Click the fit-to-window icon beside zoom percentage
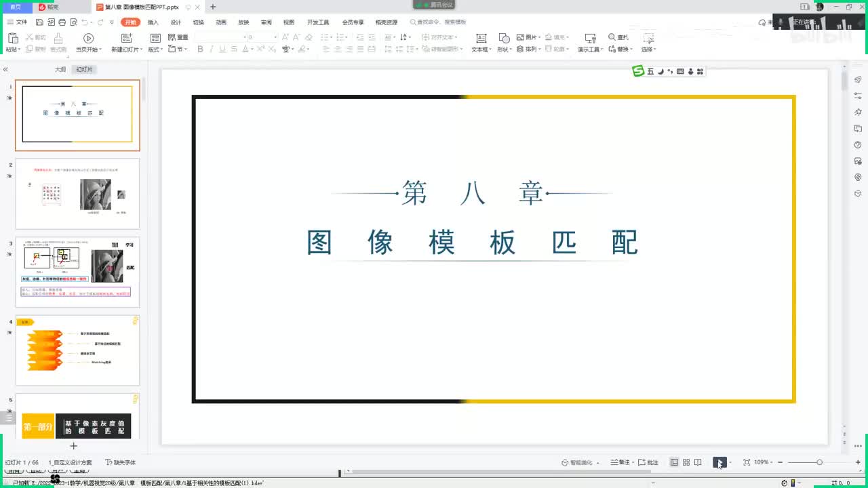 pos(747,462)
